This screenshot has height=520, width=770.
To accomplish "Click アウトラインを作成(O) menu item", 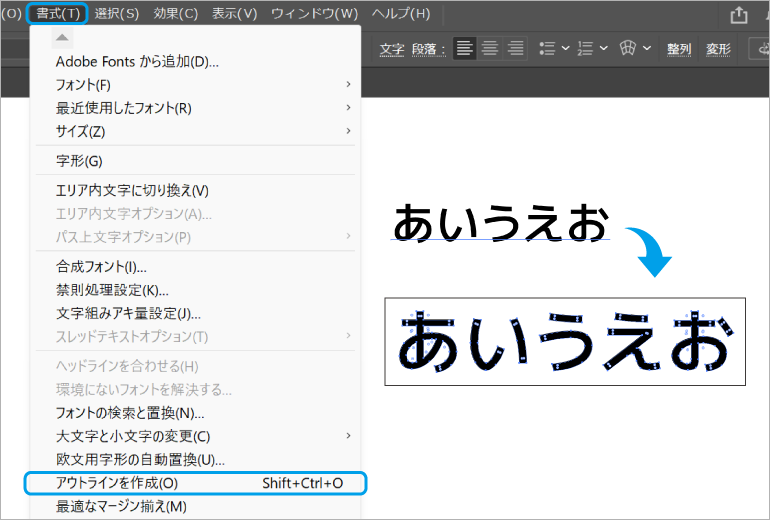I will 195,483.
